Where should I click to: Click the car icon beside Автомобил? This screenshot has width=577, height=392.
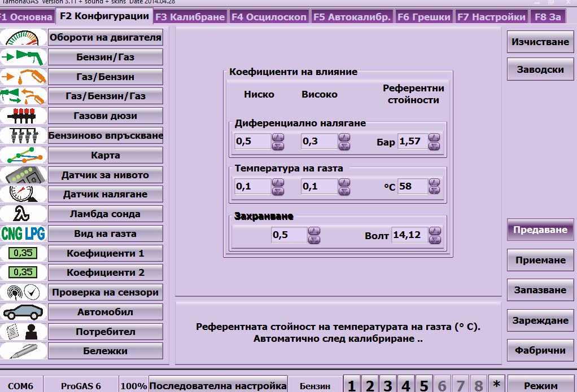click(x=23, y=312)
